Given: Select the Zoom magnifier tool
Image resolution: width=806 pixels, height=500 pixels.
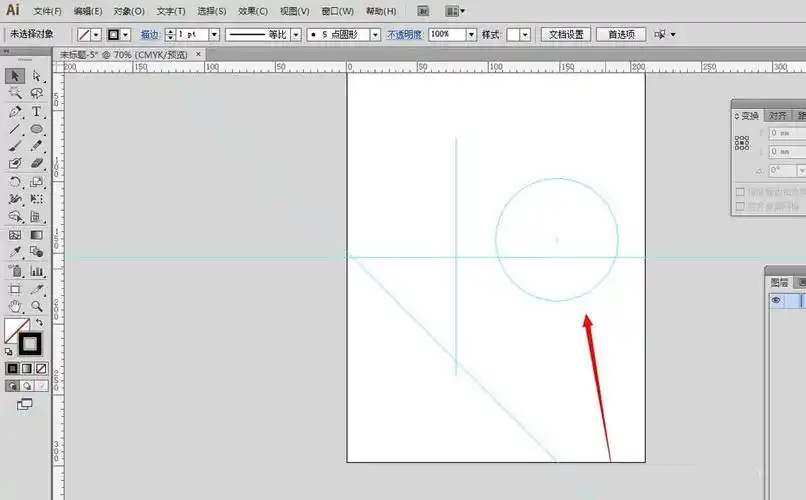Looking at the screenshot, I should [x=37, y=306].
